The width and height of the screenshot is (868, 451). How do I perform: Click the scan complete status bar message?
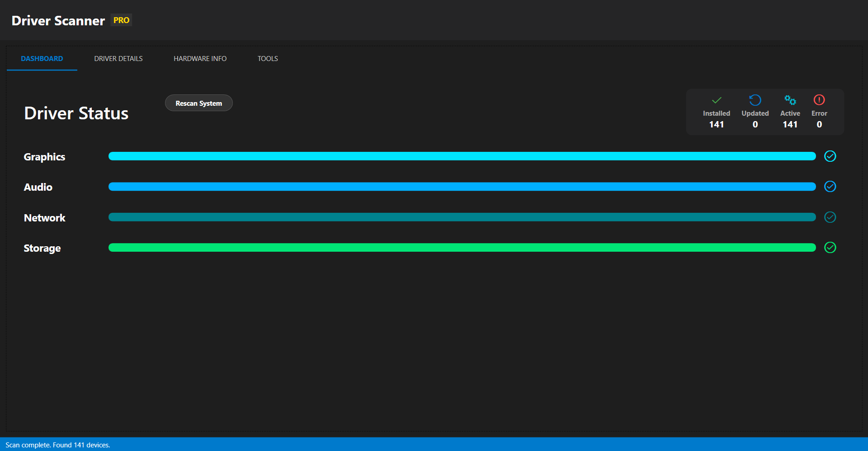[x=58, y=445]
